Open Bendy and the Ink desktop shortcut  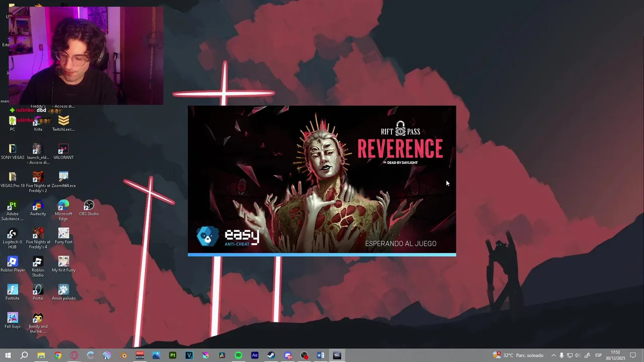point(38,323)
